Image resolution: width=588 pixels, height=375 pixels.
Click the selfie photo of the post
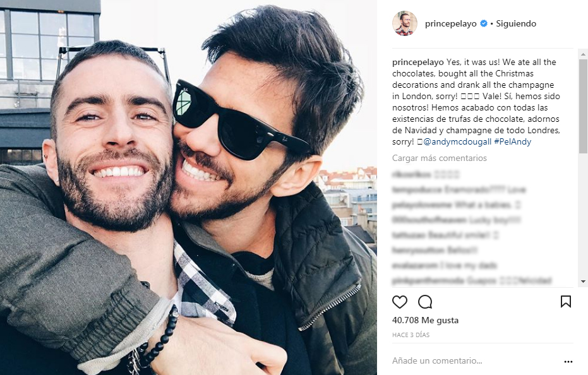tap(188, 187)
